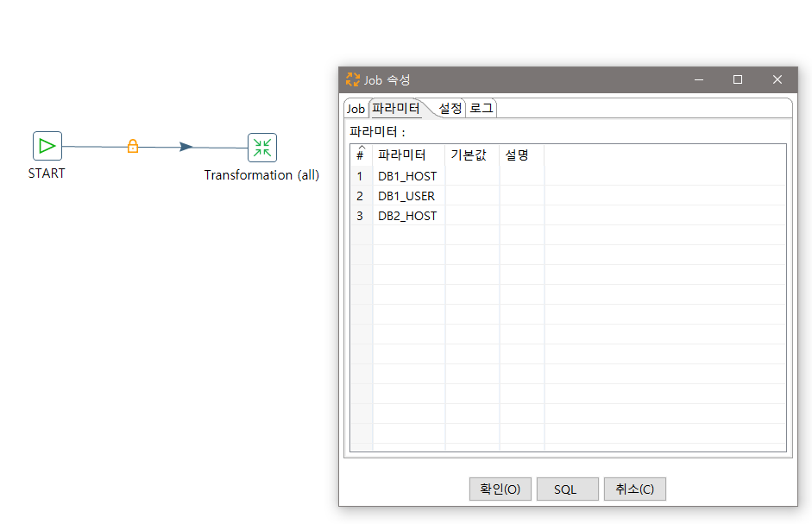Screen dimensions: 812x524
Task: Click the description cell for DB2_HOST
Action: [x=522, y=216]
